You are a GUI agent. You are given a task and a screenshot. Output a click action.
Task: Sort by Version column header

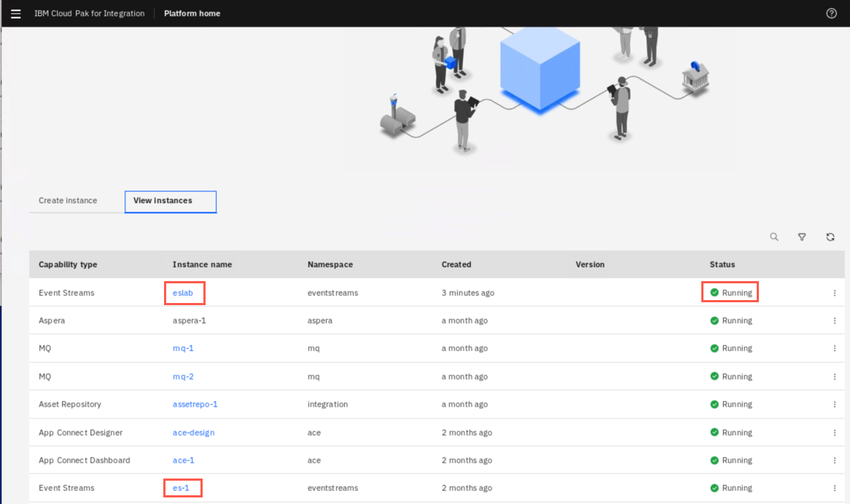coord(590,264)
